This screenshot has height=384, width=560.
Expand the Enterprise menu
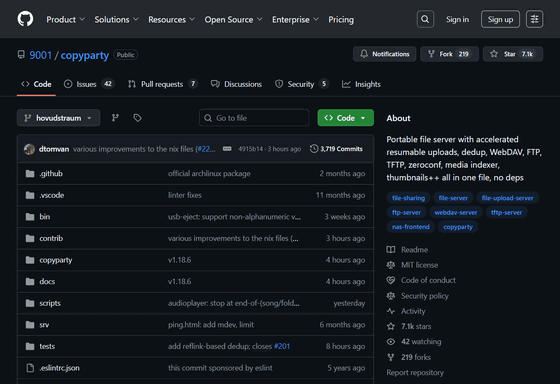295,20
